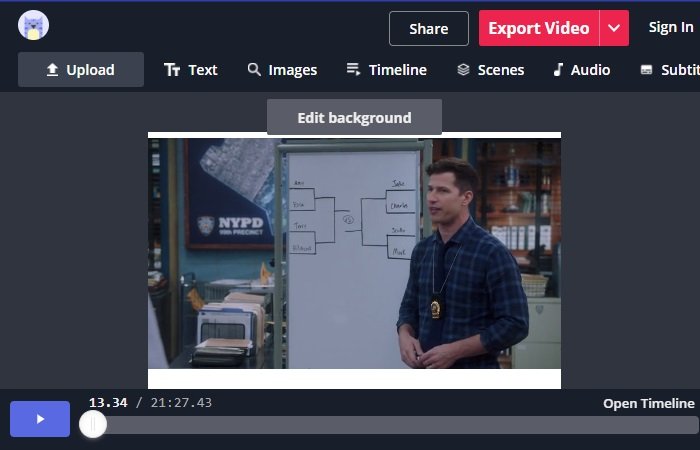
Task: Open the Audio tool
Action: click(581, 70)
